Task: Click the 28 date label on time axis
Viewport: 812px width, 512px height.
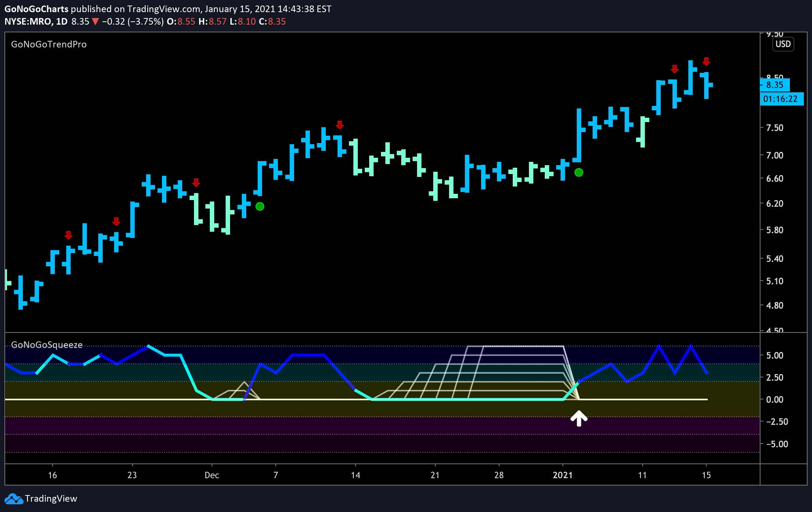Action: point(499,475)
